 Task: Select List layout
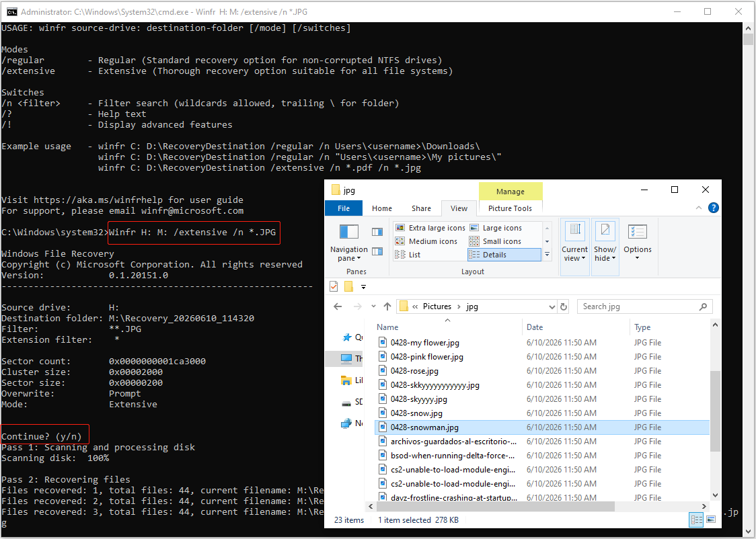pos(408,255)
